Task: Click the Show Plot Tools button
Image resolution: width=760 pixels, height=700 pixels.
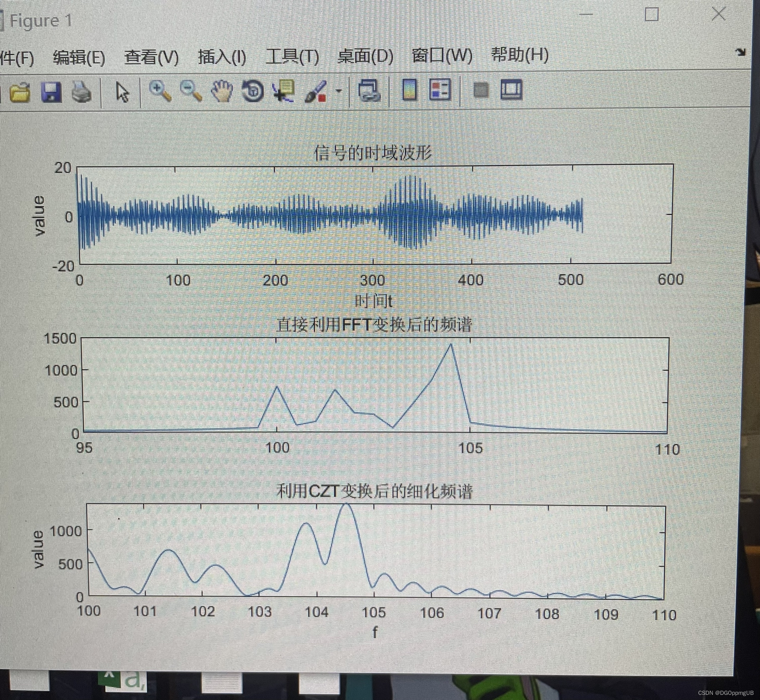Action: [x=511, y=90]
